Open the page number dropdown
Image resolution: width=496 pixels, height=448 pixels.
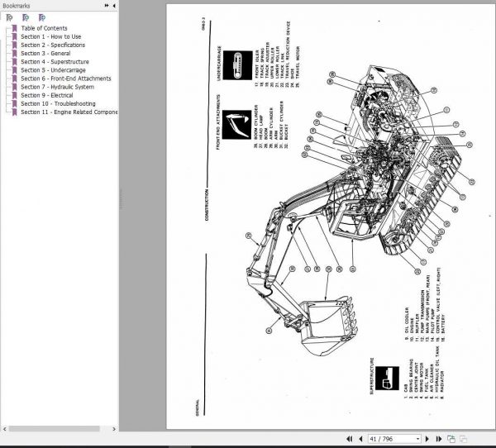417,439
